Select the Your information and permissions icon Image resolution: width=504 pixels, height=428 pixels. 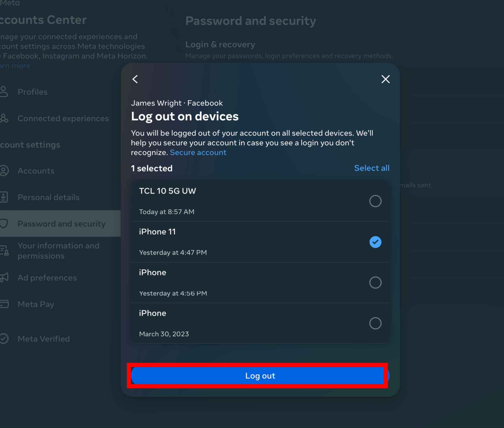click(x=4, y=250)
